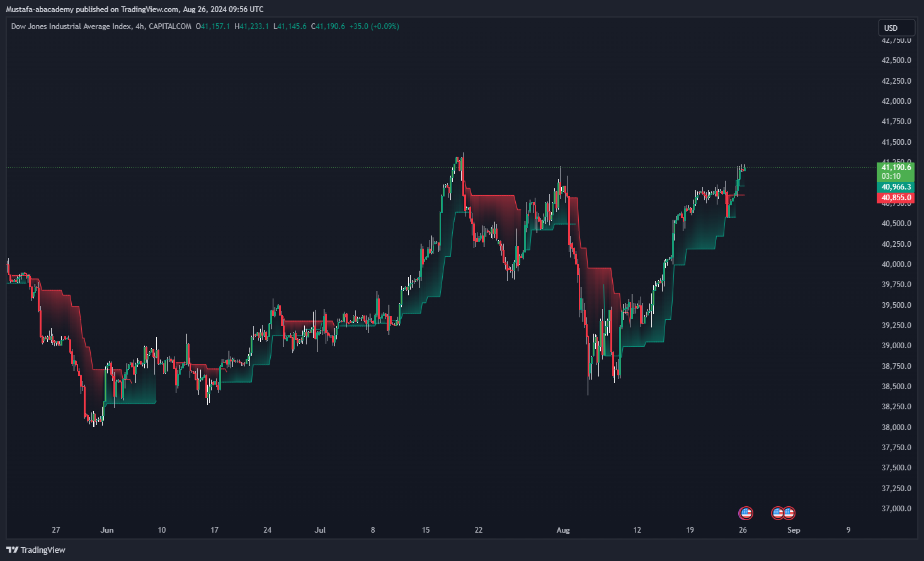924x561 pixels.
Task: Click the 39,250.0 price axis label
Action: pyautogui.click(x=896, y=326)
